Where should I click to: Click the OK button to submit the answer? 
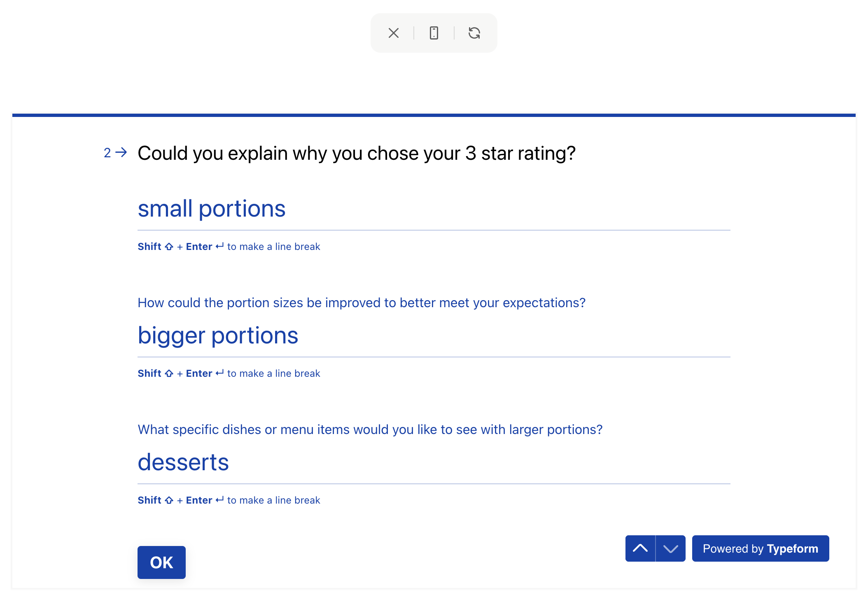click(x=161, y=562)
